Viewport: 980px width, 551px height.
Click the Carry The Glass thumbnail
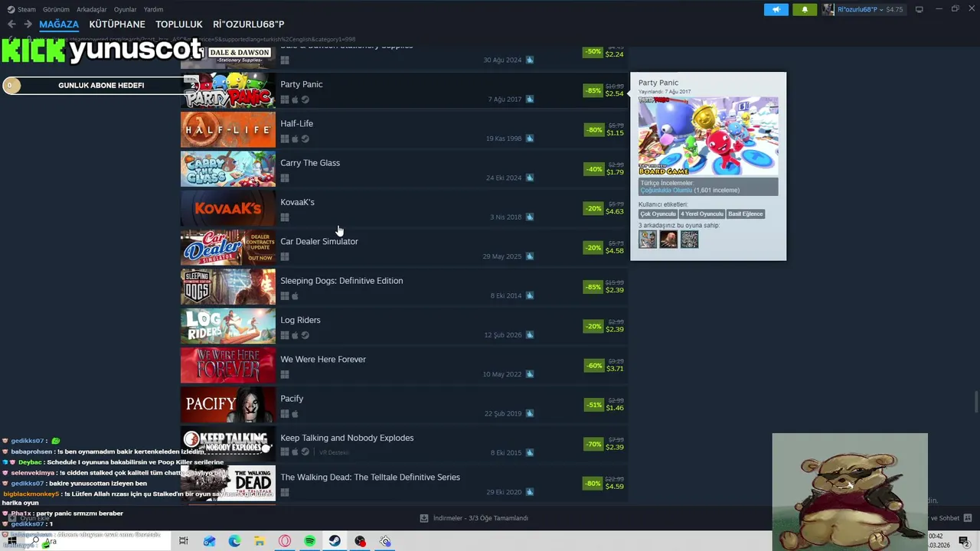[x=228, y=169]
